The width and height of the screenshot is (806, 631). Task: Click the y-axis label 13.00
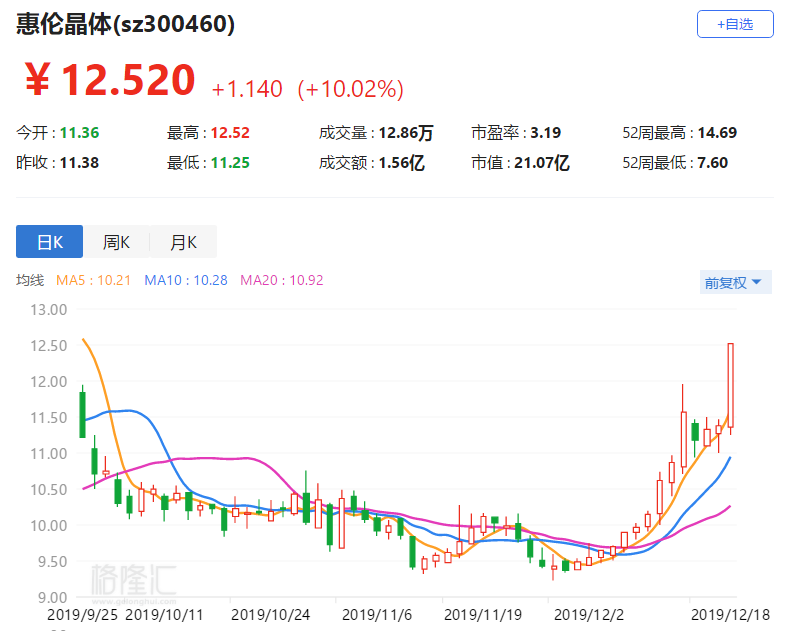48,310
